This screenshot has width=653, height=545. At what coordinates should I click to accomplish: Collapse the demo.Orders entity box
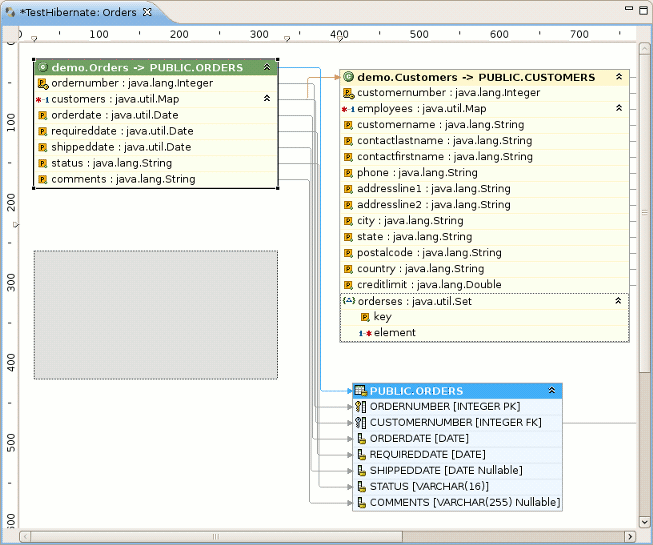[x=267, y=68]
